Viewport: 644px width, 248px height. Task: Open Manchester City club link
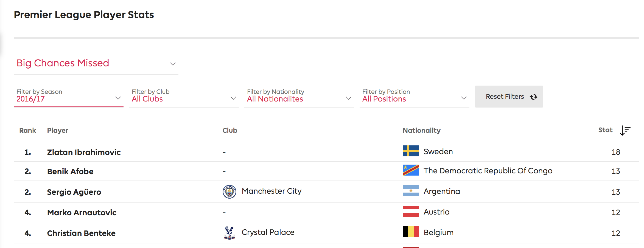click(x=271, y=191)
